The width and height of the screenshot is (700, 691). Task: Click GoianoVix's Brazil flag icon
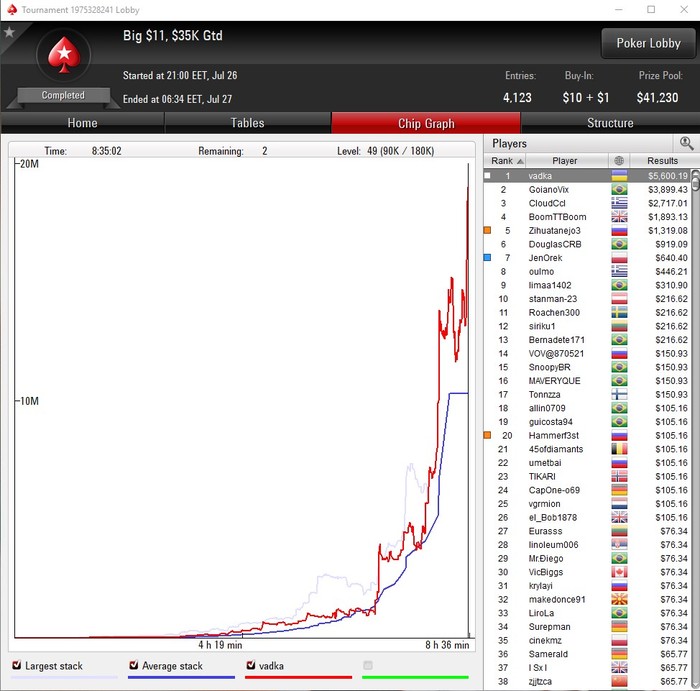[619, 190]
